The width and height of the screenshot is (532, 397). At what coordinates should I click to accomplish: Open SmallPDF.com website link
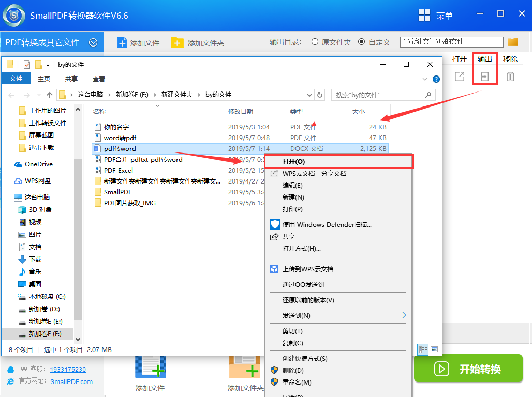pyautogui.click(x=71, y=381)
